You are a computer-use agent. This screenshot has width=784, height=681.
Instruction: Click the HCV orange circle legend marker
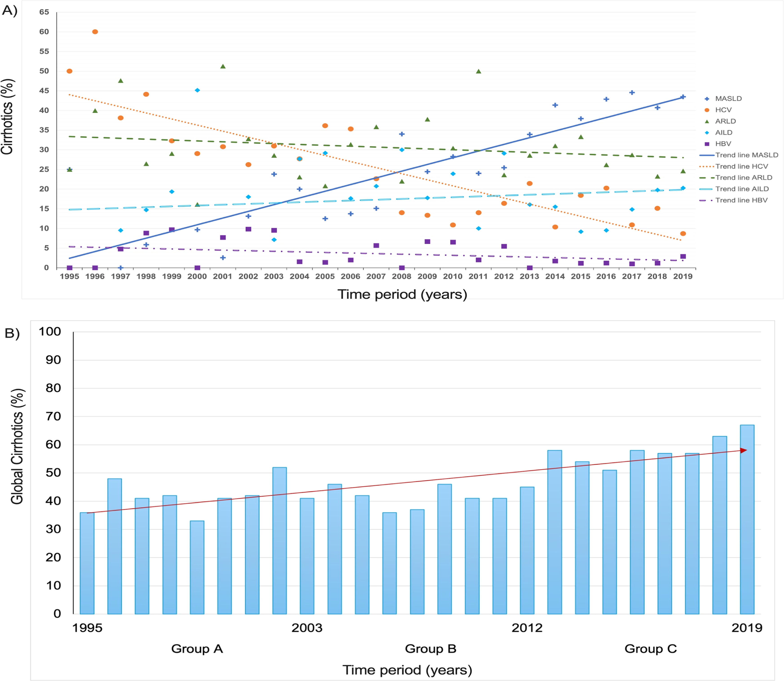click(707, 110)
